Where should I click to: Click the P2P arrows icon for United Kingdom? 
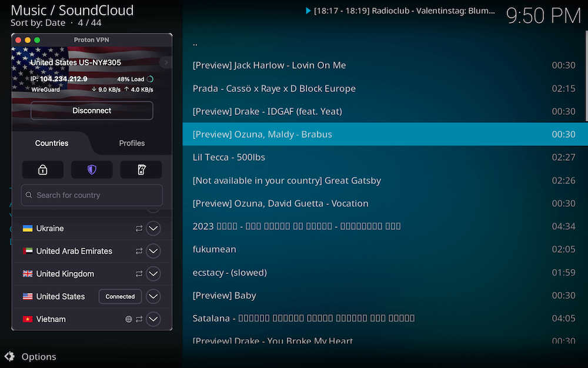[x=139, y=274]
